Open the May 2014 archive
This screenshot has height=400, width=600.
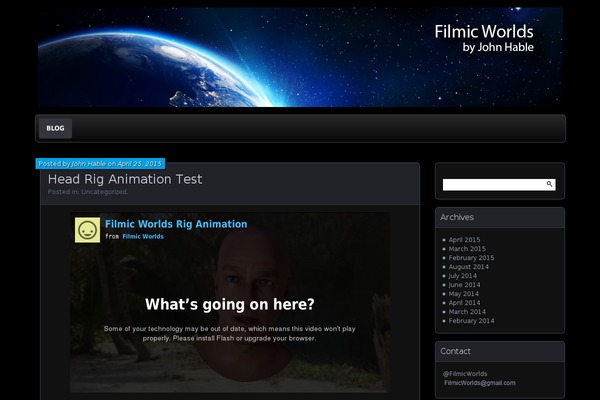463,294
